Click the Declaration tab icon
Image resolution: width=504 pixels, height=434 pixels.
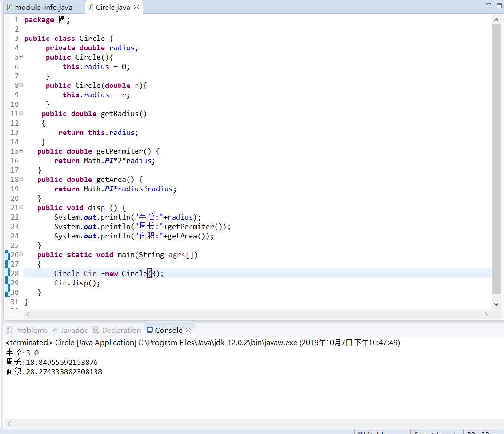96,330
